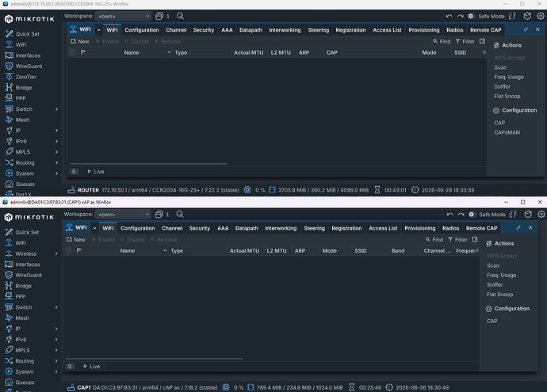Switch to Configuration tab in ROUTER window

pyautogui.click(x=142, y=30)
